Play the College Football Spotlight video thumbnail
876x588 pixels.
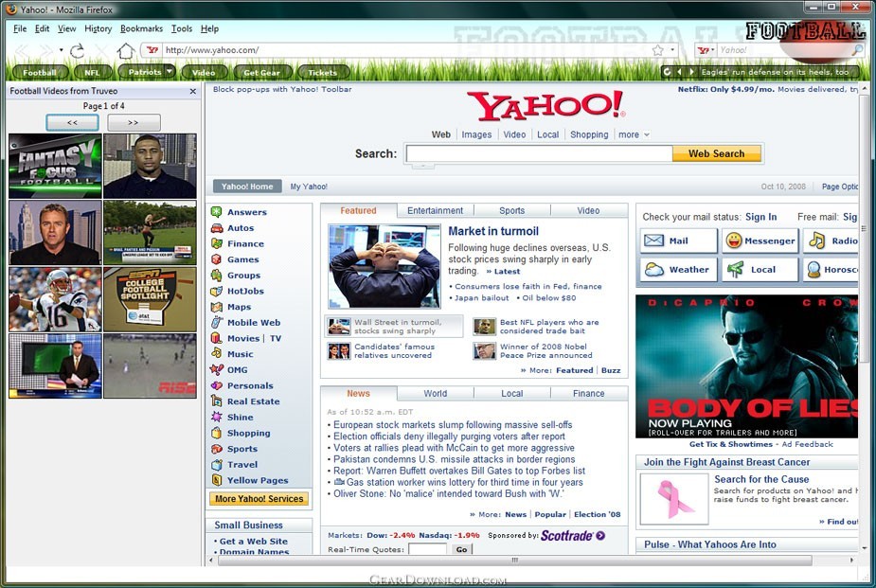(150, 299)
